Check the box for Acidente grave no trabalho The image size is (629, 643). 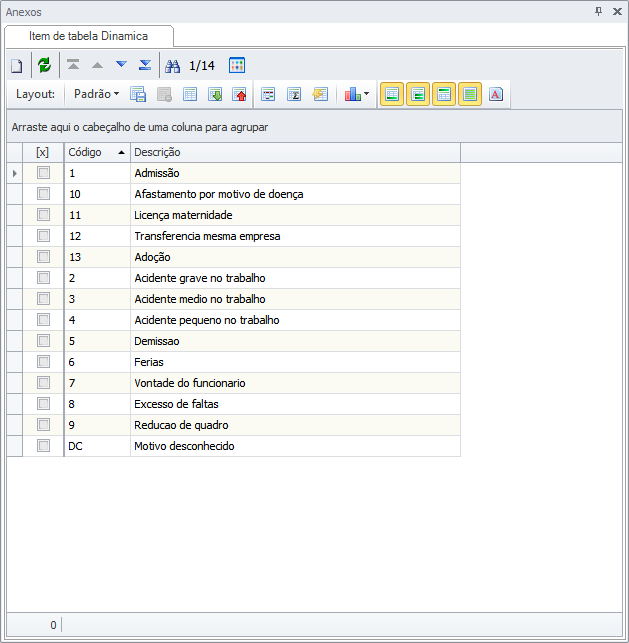click(x=43, y=278)
